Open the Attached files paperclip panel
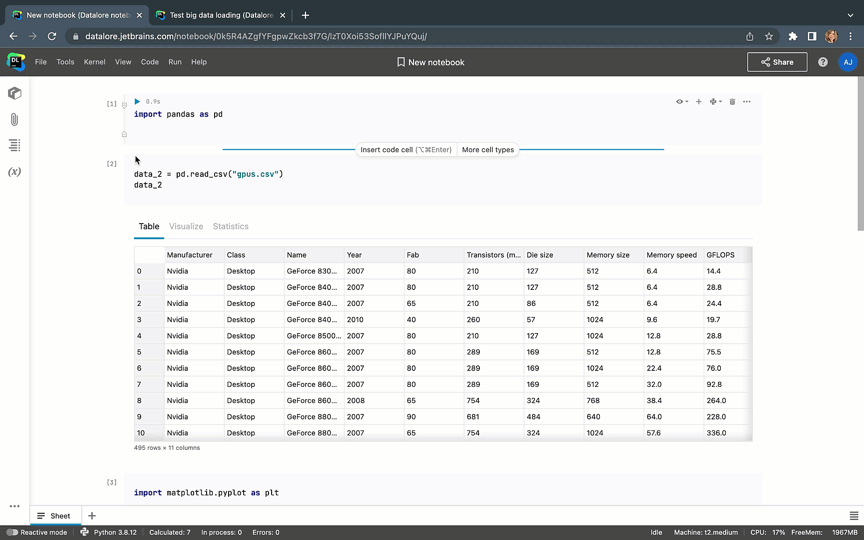 click(15, 119)
